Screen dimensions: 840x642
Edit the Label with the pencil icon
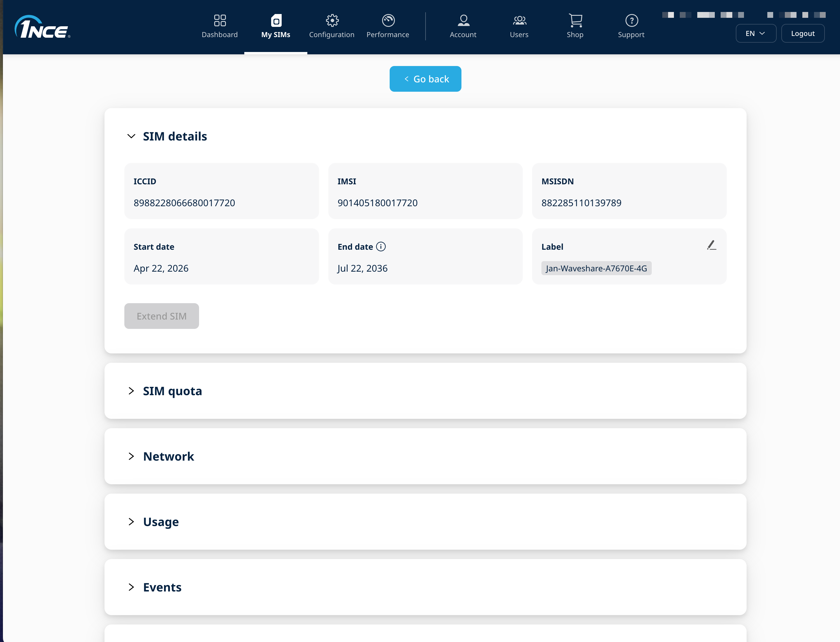point(711,245)
